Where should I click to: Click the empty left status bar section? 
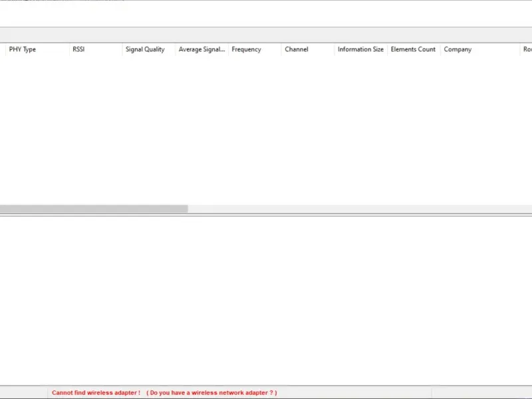click(23, 392)
